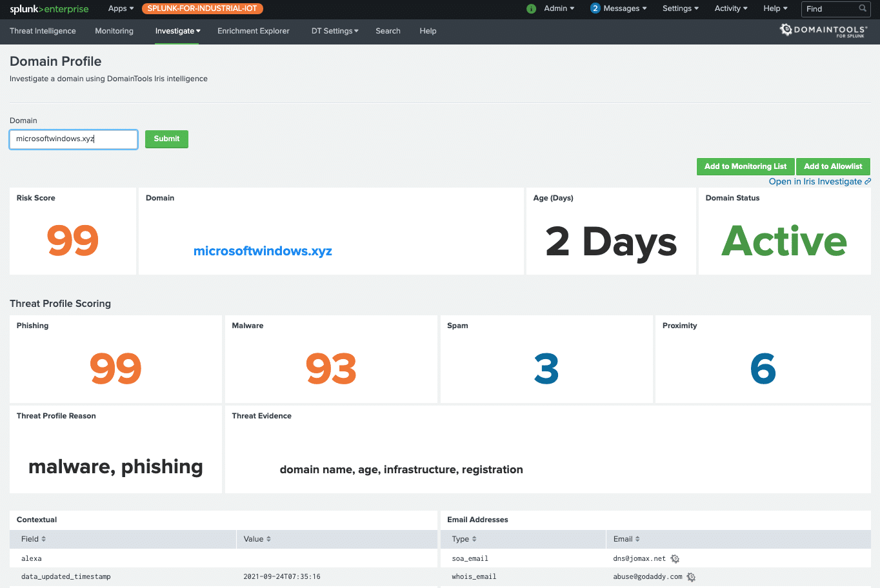The height and width of the screenshot is (588, 880).
Task: Go to the Threat Intelligence tab
Action: (x=43, y=31)
